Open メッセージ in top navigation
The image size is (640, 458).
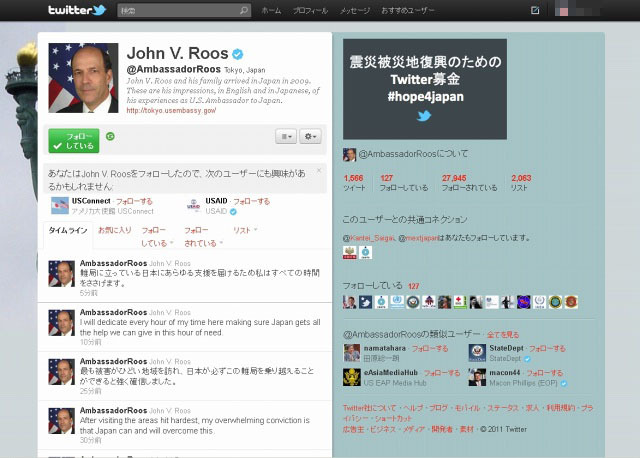pos(355,11)
